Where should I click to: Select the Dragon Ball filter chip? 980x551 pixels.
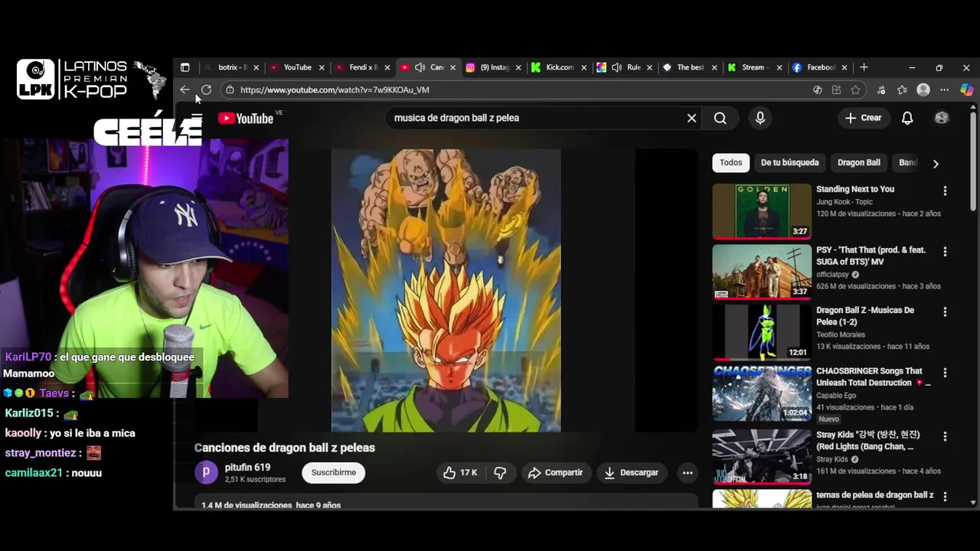[x=859, y=162]
